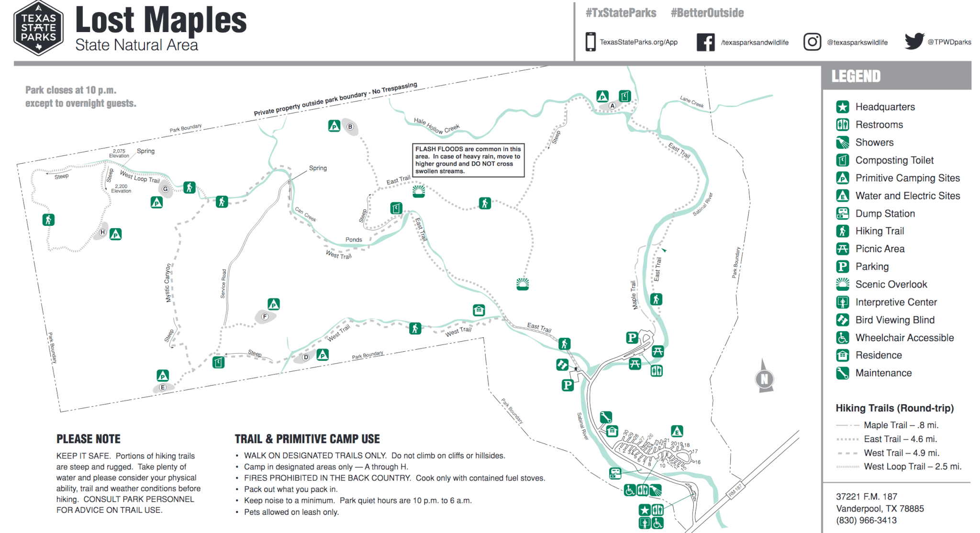Click the Instagram logo icon
This screenshot has height=533, width=980.
(812, 42)
